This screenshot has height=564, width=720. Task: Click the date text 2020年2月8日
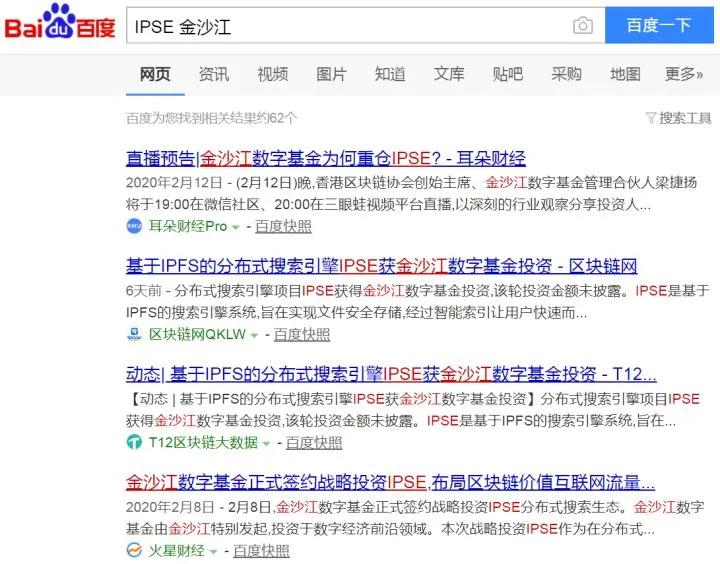tap(170, 507)
